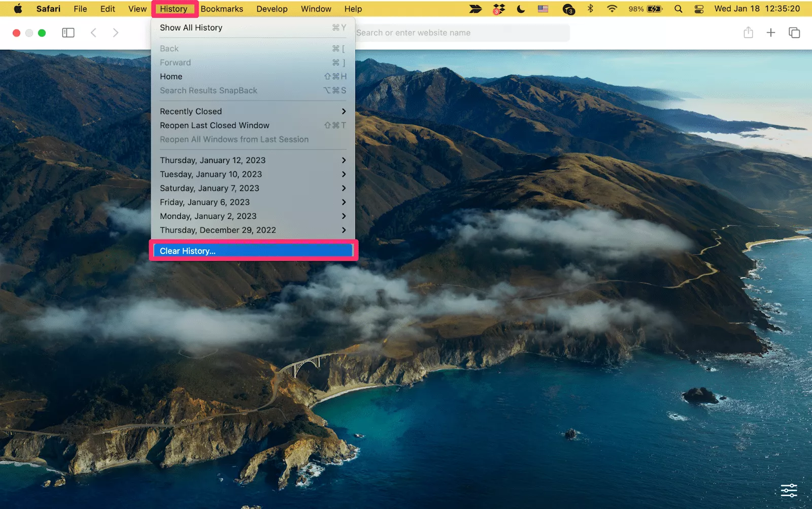This screenshot has width=812, height=509.
Task: Select Clear History… menu item
Action: click(x=253, y=251)
